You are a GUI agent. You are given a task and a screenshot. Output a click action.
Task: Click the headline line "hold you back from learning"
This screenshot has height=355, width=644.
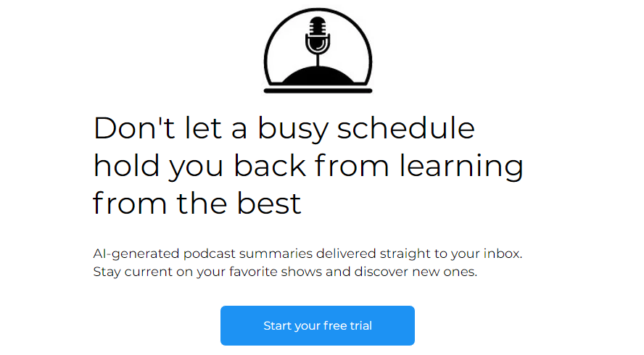308,167
